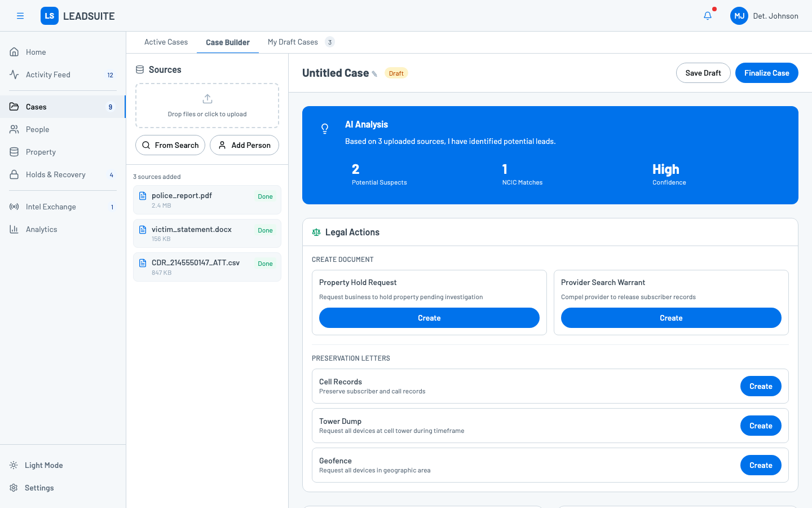
Task: Create a Geofence preservation letter
Action: pyautogui.click(x=761, y=465)
